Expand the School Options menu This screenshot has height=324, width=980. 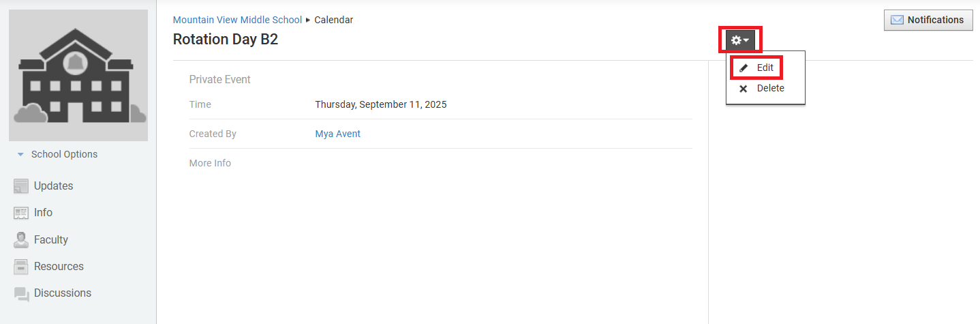coord(64,155)
